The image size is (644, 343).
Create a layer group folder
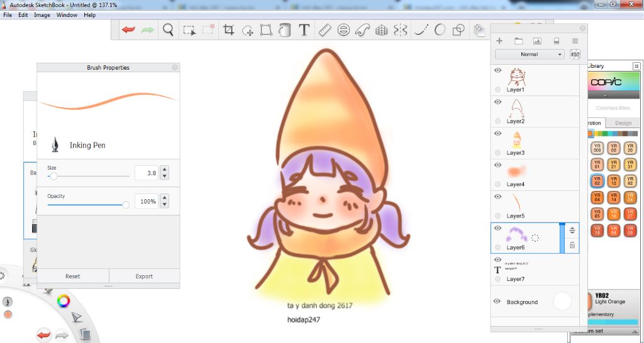tap(518, 41)
